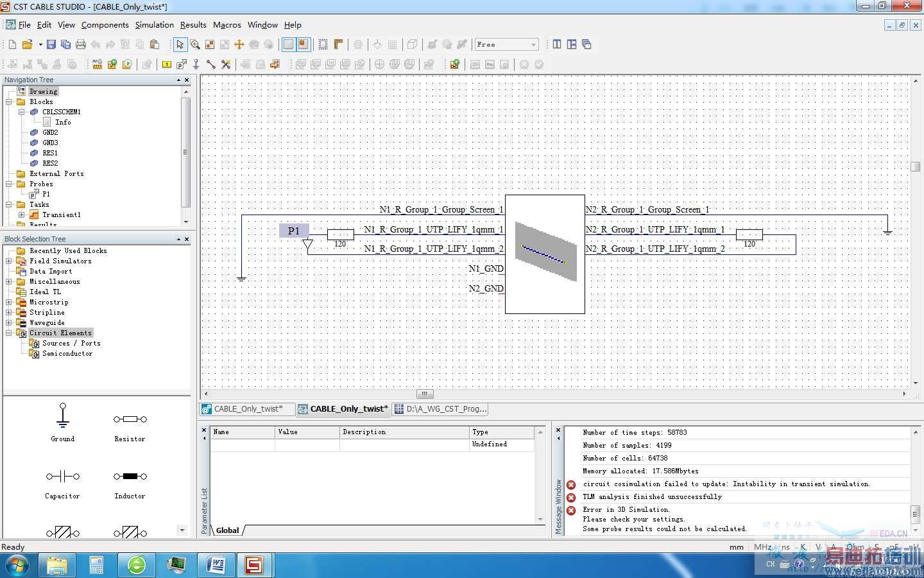Click the Save disk icon
The height and width of the screenshot is (578, 924).
[x=51, y=44]
